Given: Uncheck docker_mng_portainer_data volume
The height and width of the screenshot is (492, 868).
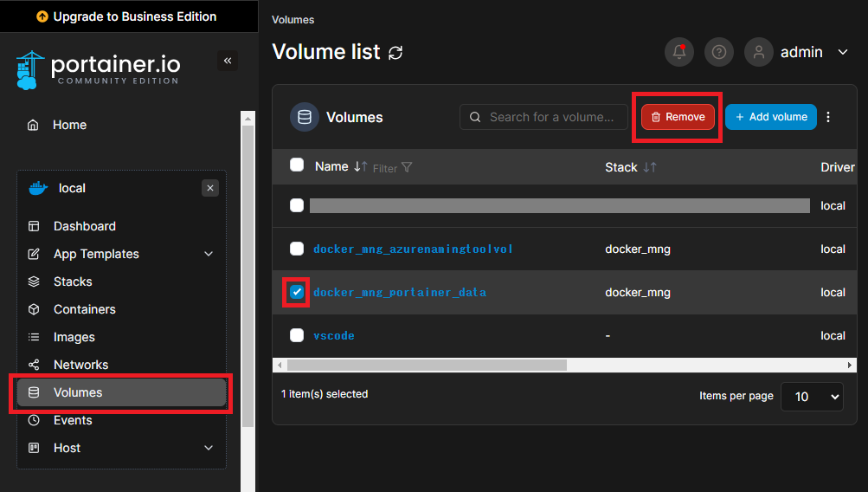Looking at the screenshot, I should [297, 292].
